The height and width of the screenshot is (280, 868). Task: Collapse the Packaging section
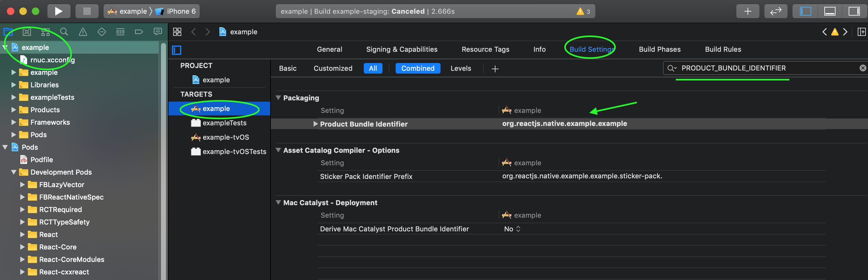(278, 98)
